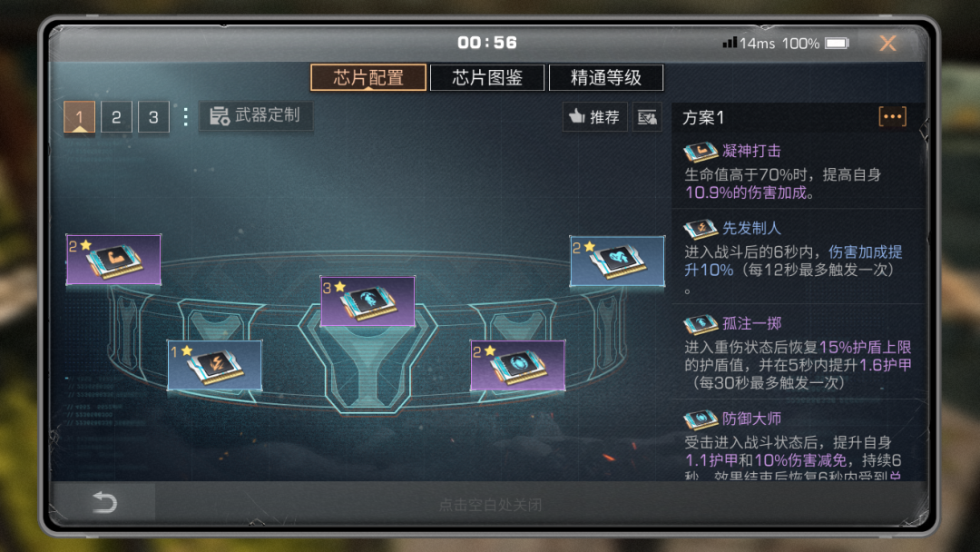This screenshot has height=552, width=980.
Task: Open the 方案1 options ellipsis button
Action: click(x=892, y=117)
